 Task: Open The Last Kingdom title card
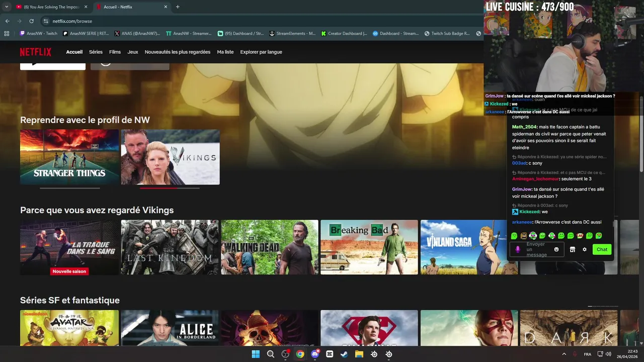(x=170, y=247)
